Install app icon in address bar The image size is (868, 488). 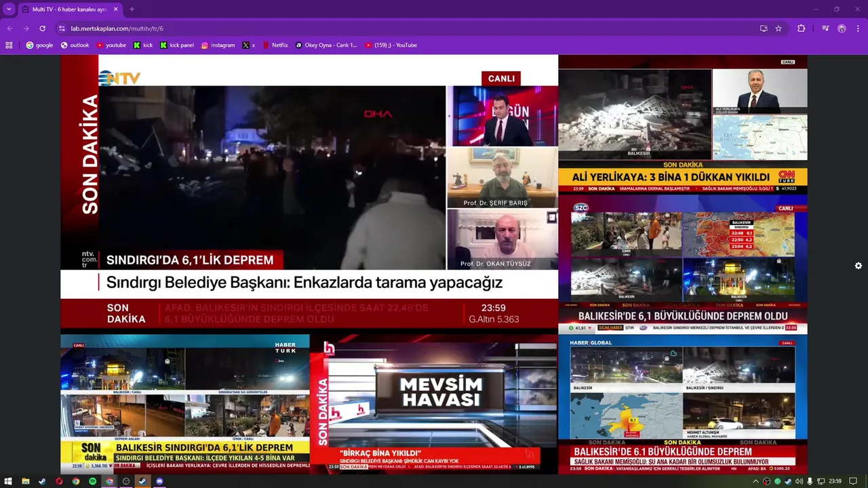point(764,28)
